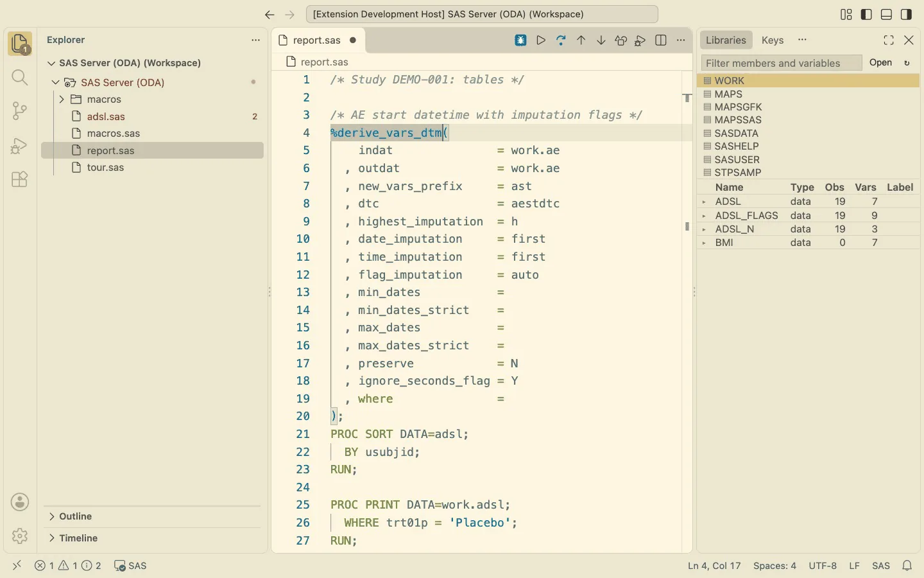Click the bug icon in editor toolbar
Viewport: 924px width, 578px height.
521,40
